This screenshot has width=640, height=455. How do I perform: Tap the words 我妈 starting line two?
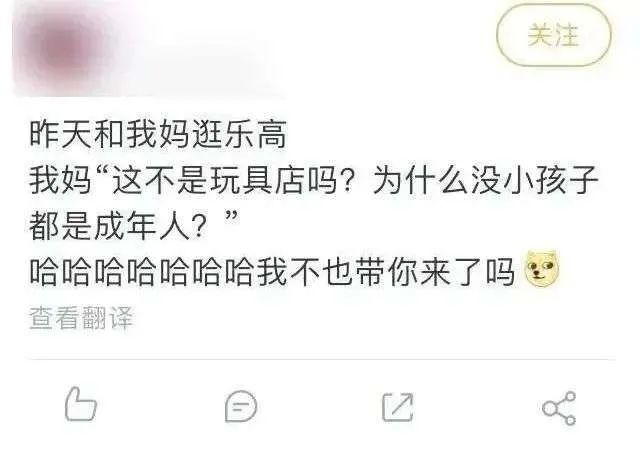[x=60, y=180]
